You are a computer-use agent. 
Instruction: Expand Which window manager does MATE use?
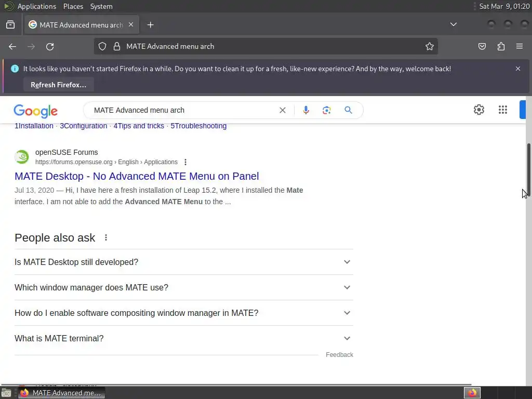click(184, 287)
